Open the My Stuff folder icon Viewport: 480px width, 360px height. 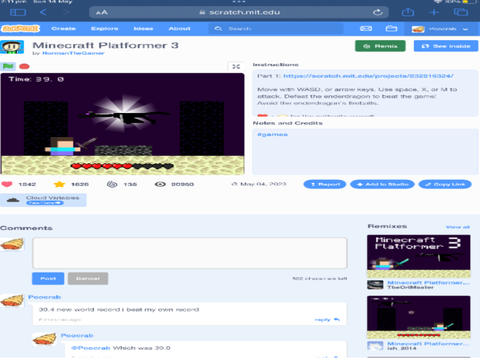pos(391,29)
